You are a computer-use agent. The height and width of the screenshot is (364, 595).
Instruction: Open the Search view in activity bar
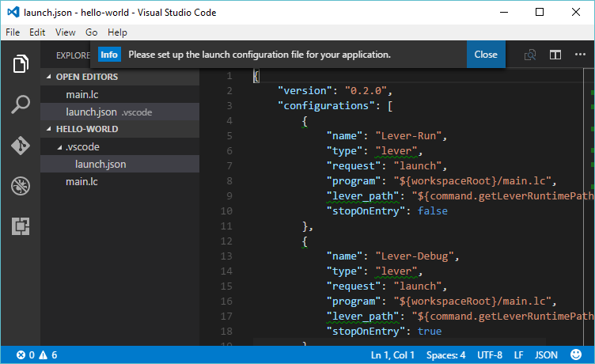pos(21,104)
